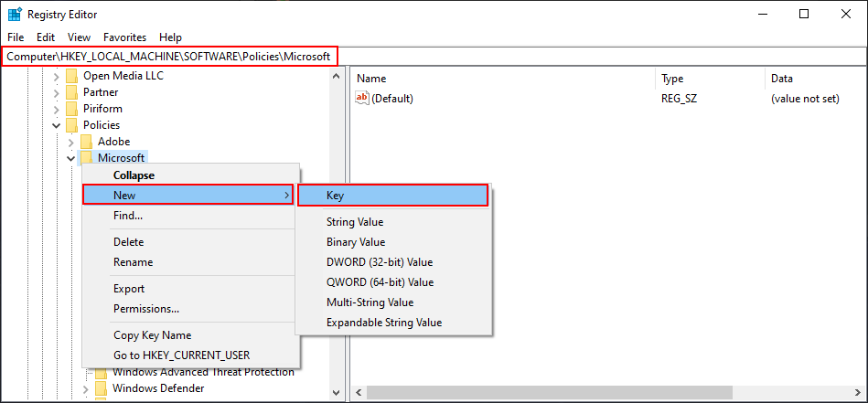Click the (Default) string value icon
The width and height of the screenshot is (868, 403).
point(361,99)
